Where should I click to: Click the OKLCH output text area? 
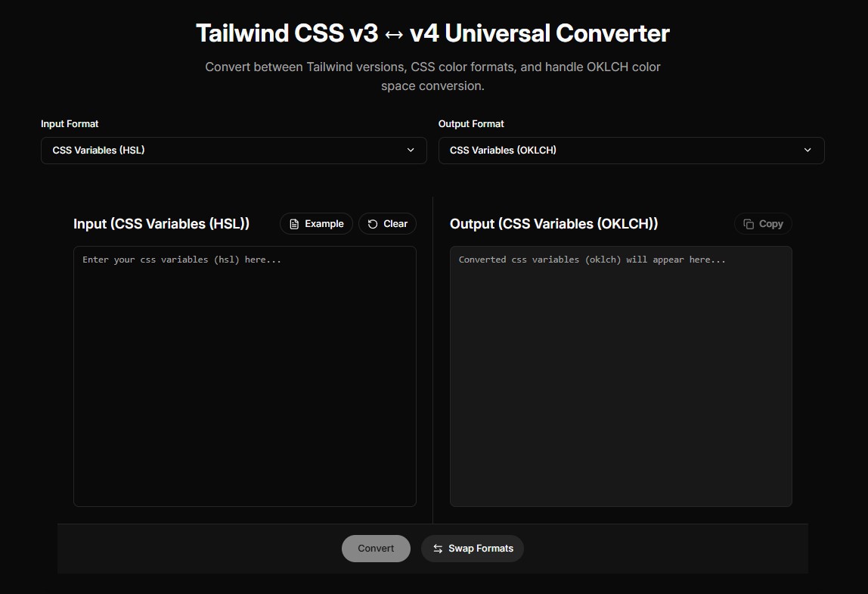pyautogui.click(x=621, y=376)
